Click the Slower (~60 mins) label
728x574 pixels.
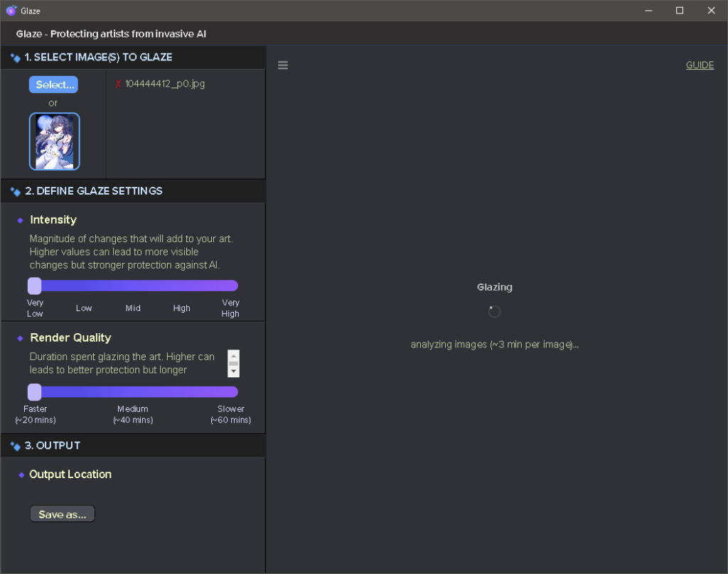(231, 414)
